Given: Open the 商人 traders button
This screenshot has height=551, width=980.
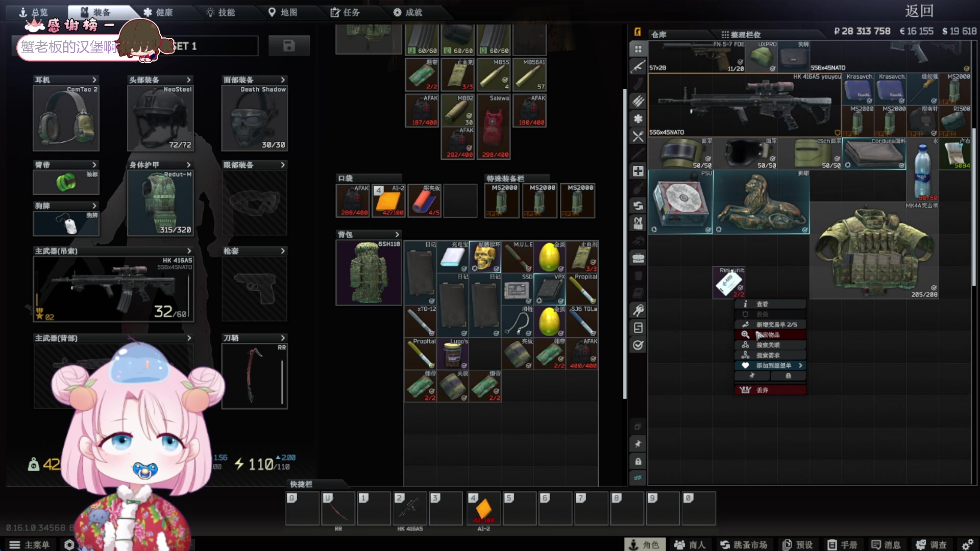Looking at the screenshot, I should [691, 545].
